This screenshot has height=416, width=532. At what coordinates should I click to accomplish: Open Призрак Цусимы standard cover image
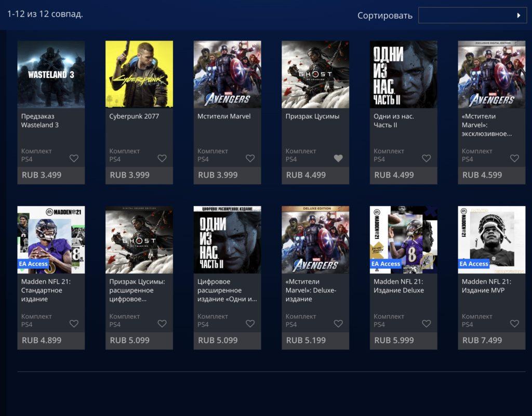pyautogui.click(x=315, y=74)
